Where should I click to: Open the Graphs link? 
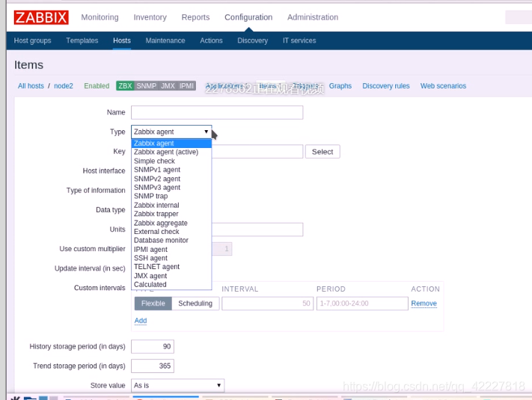pyautogui.click(x=340, y=86)
